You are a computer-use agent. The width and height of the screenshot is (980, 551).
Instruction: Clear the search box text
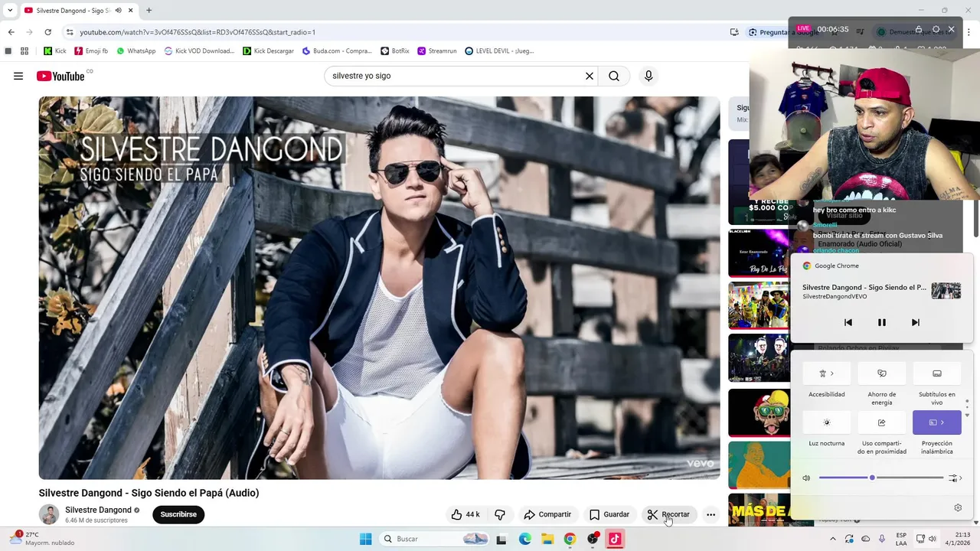pos(590,76)
